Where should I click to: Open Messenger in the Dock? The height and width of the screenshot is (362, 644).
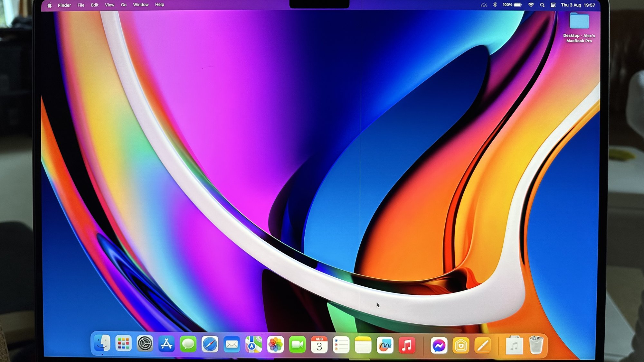coord(439,346)
